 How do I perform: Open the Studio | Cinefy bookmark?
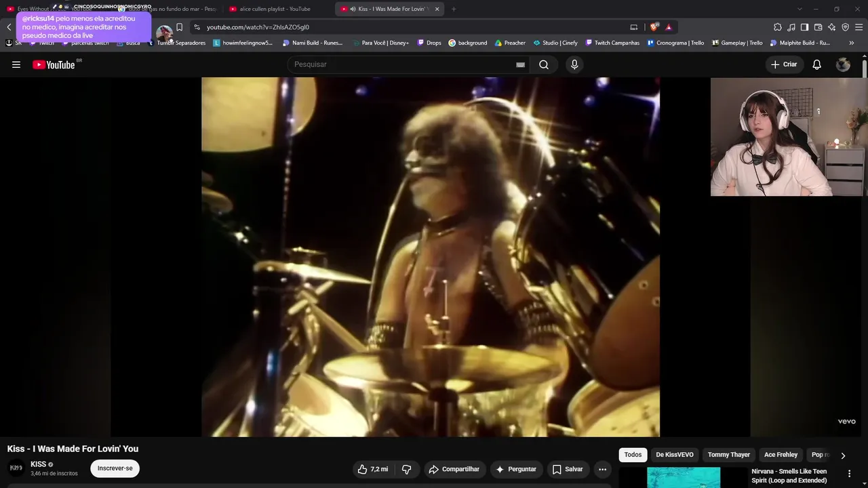pyautogui.click(x=555, y=43)
